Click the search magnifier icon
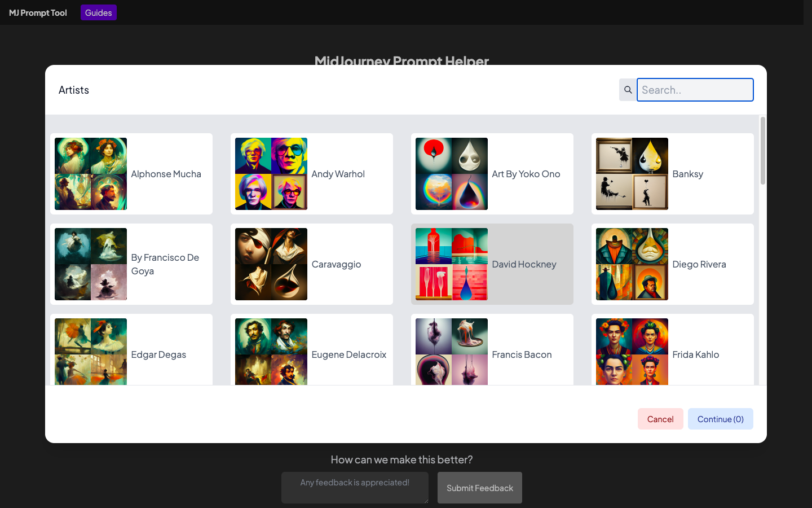The height and width of the screenshot is (508, 812). pyautogui.click(x=628, y=90)
